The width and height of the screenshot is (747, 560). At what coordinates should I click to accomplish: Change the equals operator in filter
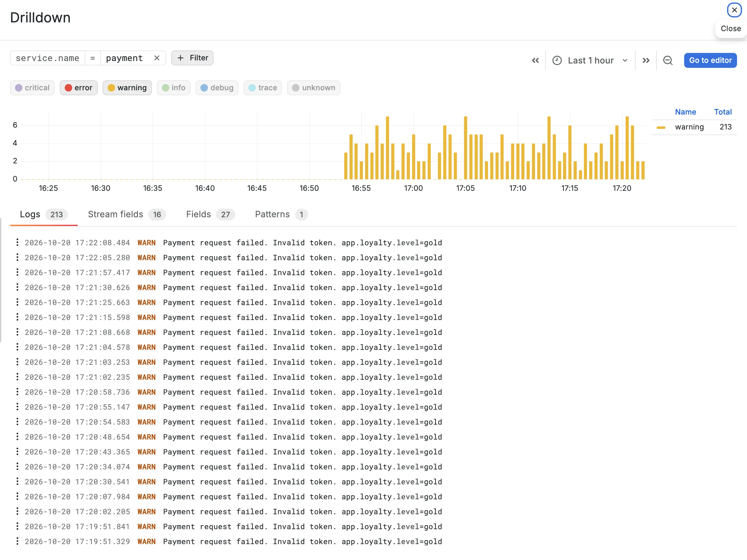click(x=92, y=58)
